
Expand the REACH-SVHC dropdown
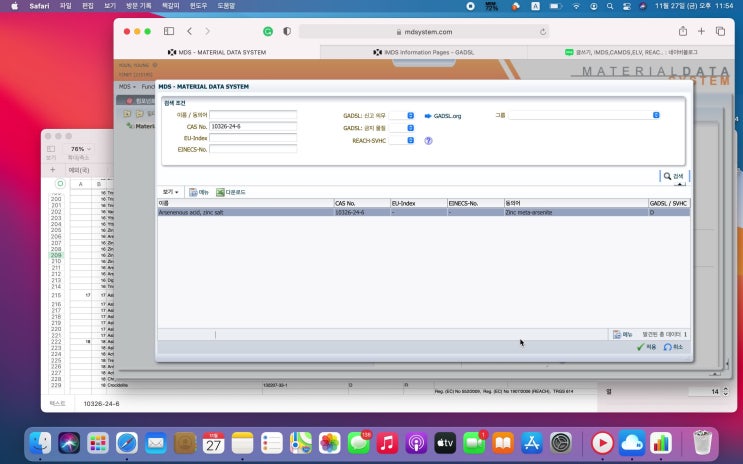click(410, 140)
